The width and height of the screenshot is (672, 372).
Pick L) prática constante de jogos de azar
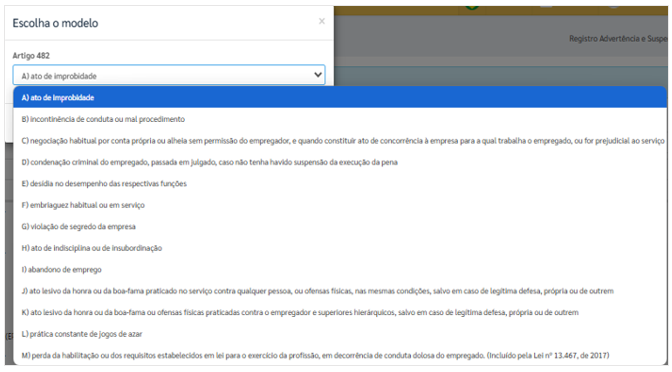click(x=340, y=334)
